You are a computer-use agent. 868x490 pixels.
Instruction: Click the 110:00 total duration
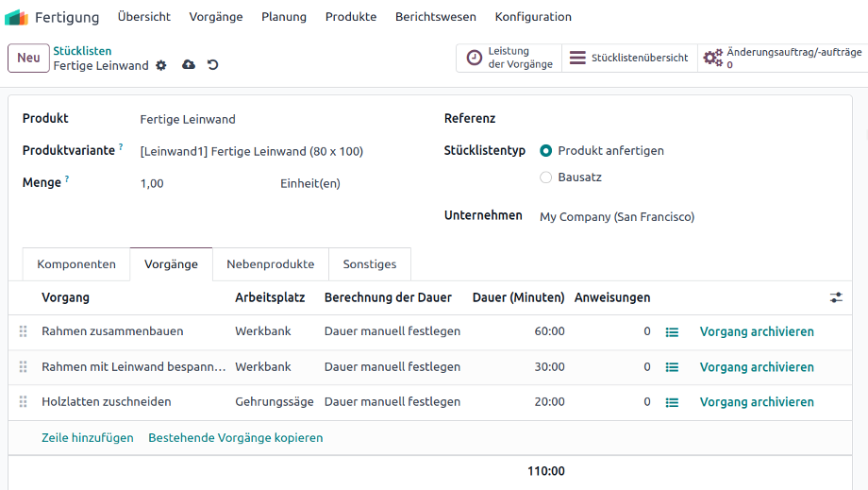pos(546,471)
